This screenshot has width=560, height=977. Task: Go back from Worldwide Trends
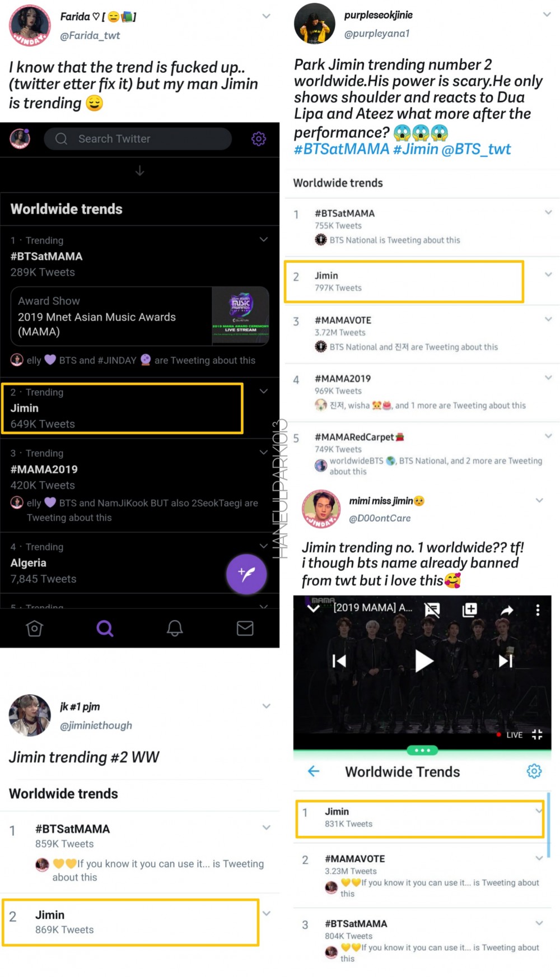click(314, 771)
